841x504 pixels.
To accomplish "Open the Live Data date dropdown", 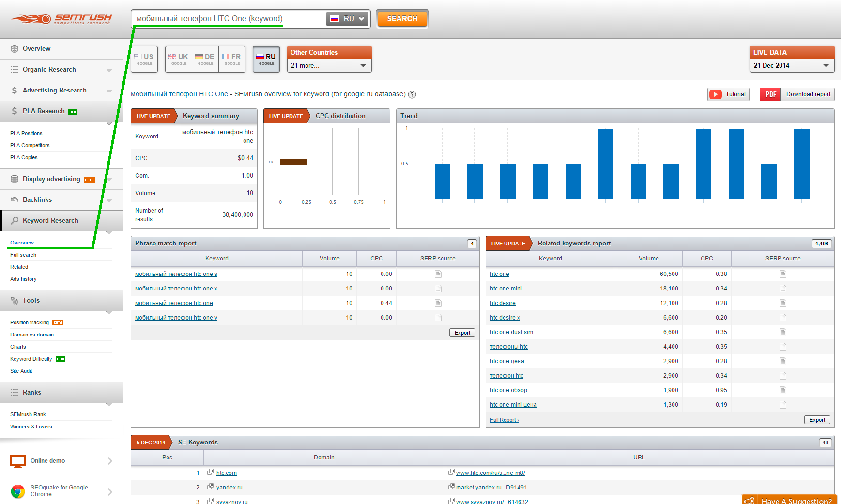I will pos(791,66).
